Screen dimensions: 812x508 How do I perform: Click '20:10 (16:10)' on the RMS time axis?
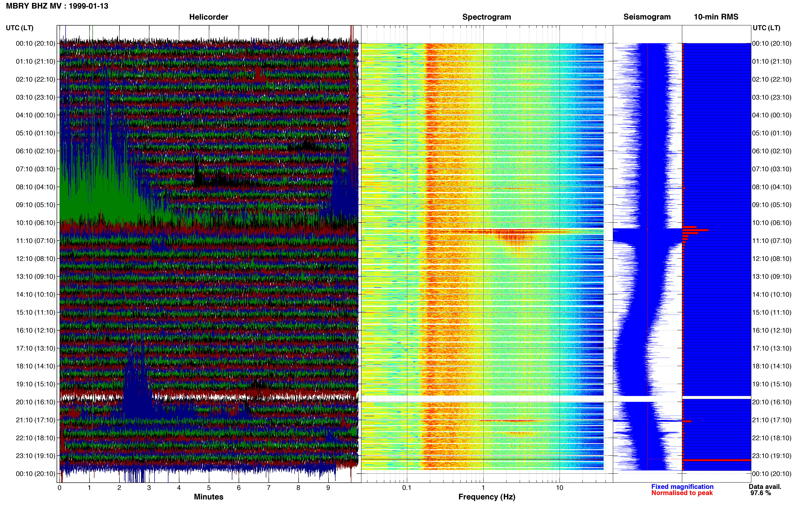click(x=772, y=402)
